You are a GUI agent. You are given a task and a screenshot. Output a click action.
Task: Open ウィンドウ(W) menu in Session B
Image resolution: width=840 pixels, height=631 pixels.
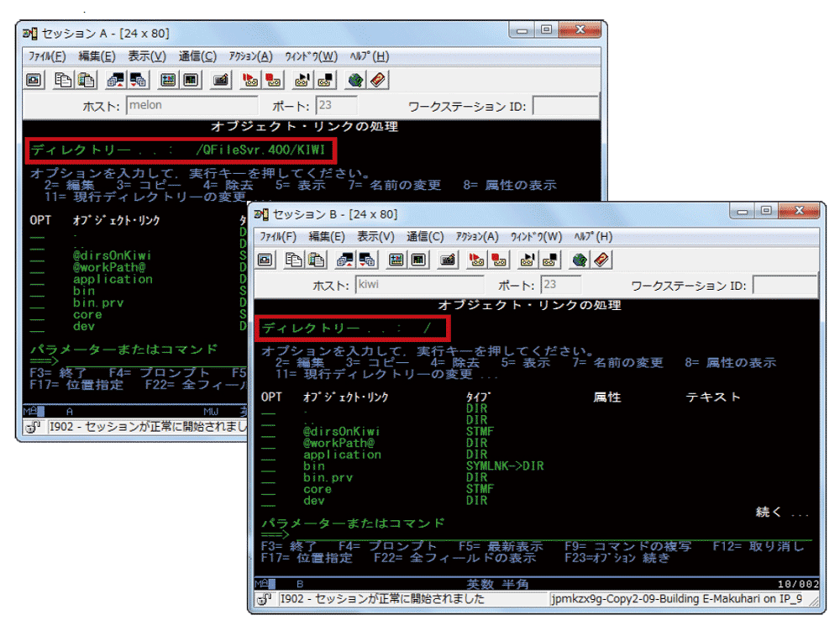[536, 237]
